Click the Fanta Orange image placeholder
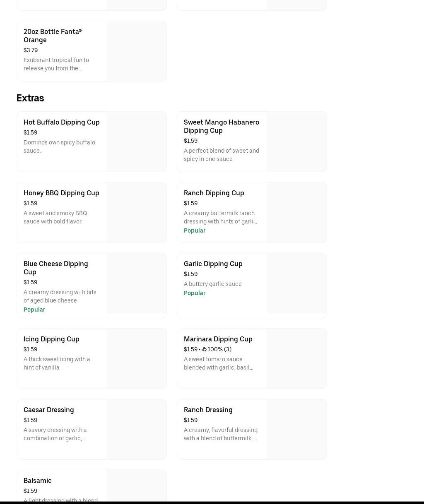The height and width of the screenshot is (504, 424). coord(136,51)
